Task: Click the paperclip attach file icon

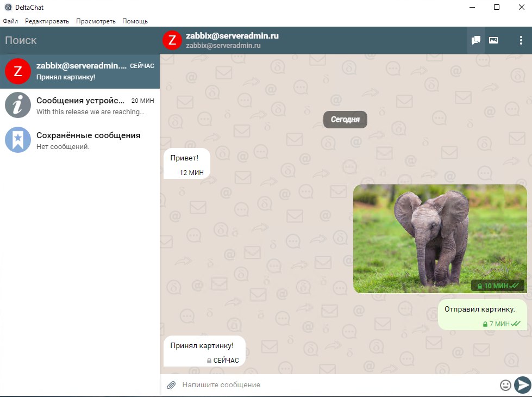Action: (171, 385)
